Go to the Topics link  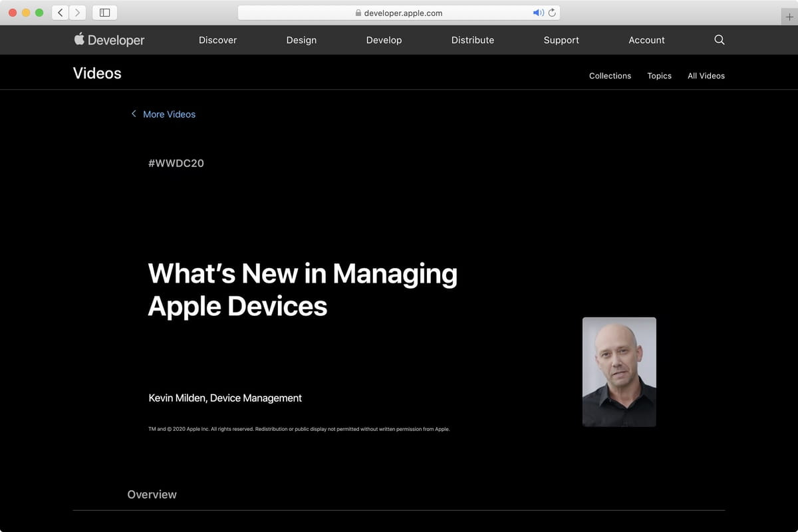pyautogui.click(x=659, y=76)
